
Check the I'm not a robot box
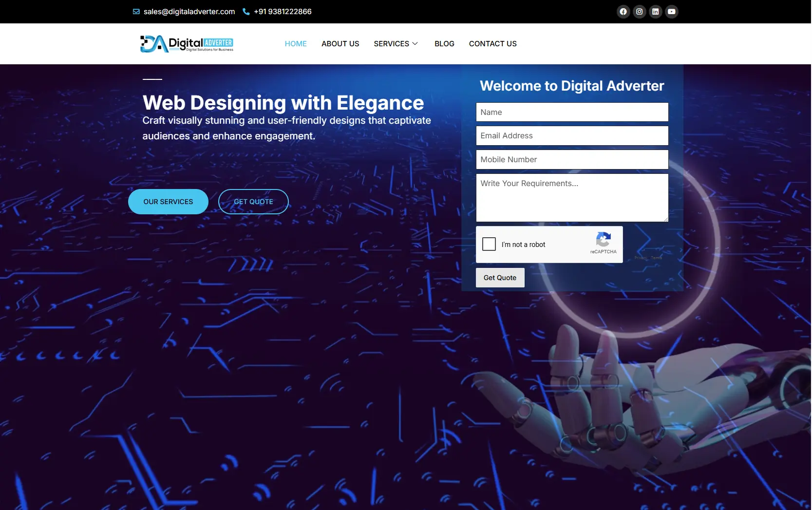pos(489,244)
